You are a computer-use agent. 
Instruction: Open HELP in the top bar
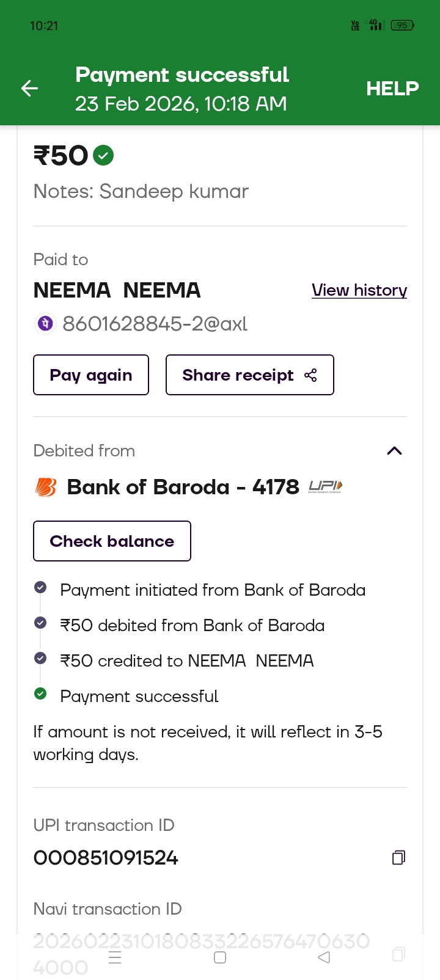pos(392,89)
